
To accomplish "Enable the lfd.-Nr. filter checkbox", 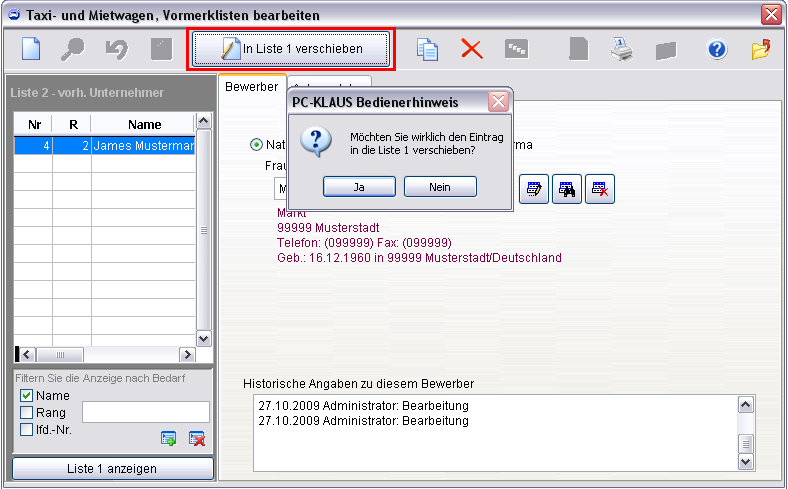I will [x=27, y=430].
